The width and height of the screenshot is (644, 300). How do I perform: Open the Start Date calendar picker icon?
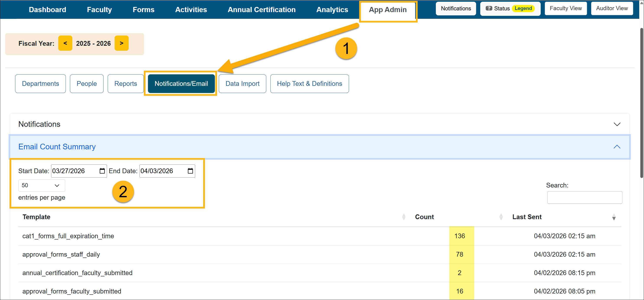(x=102, y=171)
